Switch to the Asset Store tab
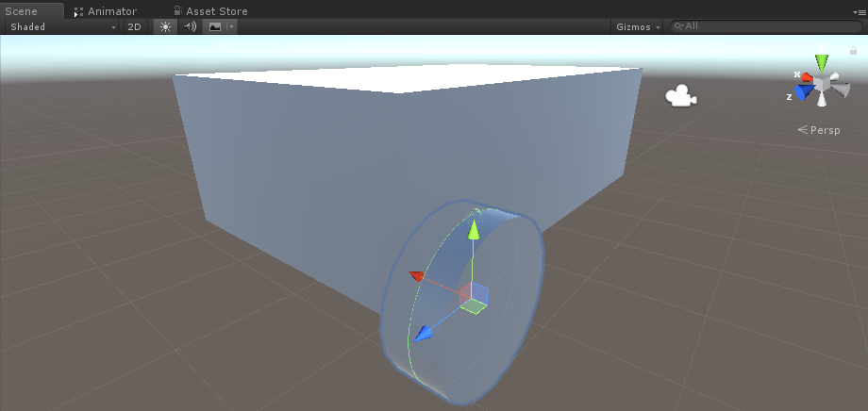The image size is (868, 411). click(216, 11)
